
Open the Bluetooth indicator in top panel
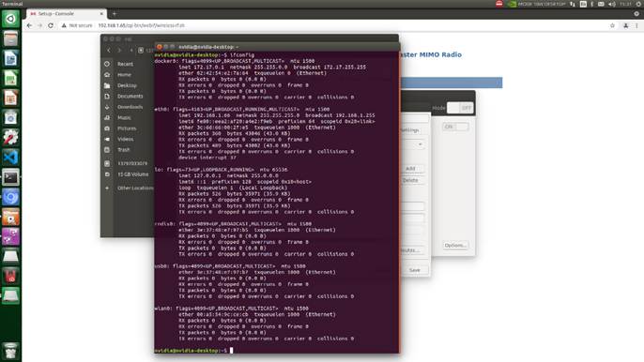pos(591,4)
